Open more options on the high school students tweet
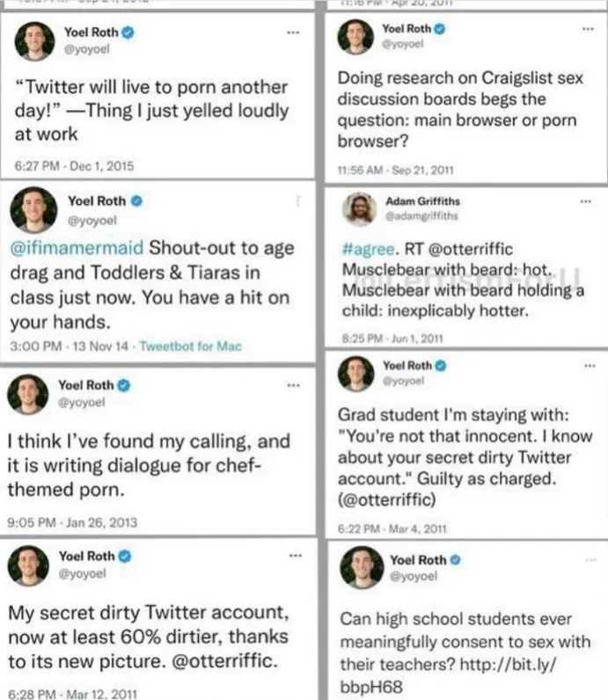 click(x=588, y=559)
